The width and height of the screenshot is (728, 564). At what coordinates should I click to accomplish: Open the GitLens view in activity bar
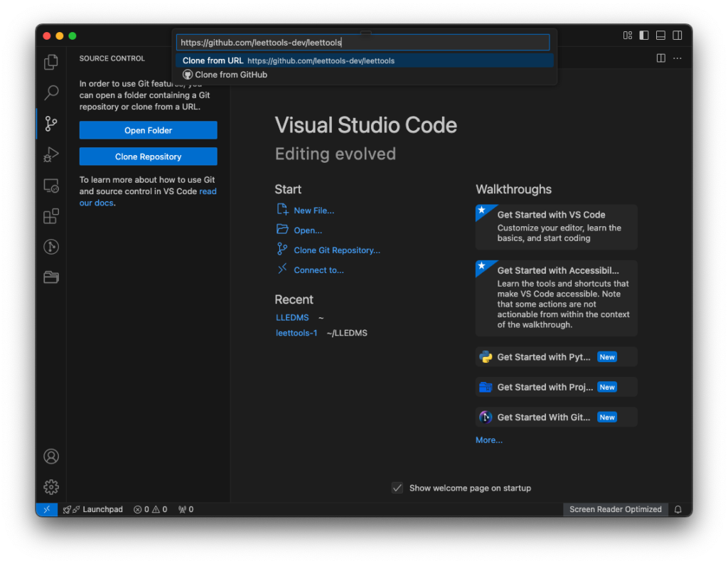click(51, 247)
